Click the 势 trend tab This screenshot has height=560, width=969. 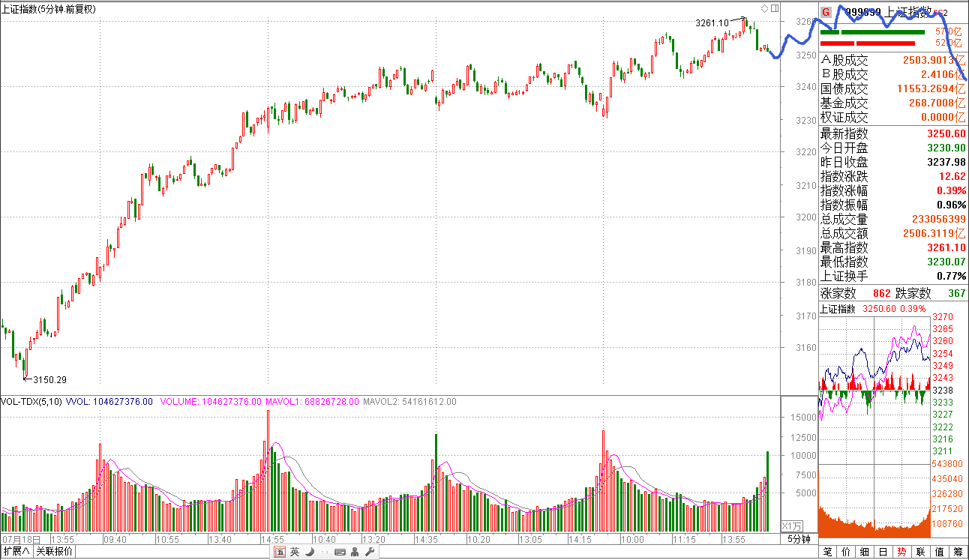click(902, 553)
